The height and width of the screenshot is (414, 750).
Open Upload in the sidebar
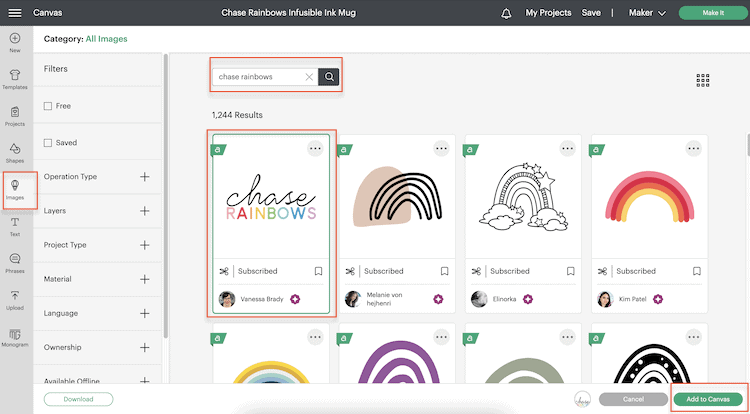[15, 300]
